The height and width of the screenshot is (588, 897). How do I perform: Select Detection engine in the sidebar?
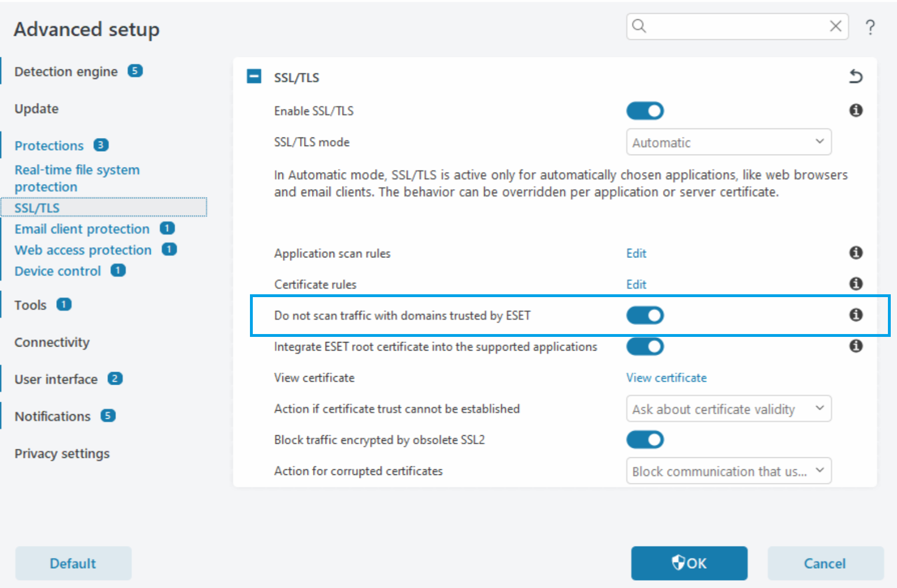point(66,72)
